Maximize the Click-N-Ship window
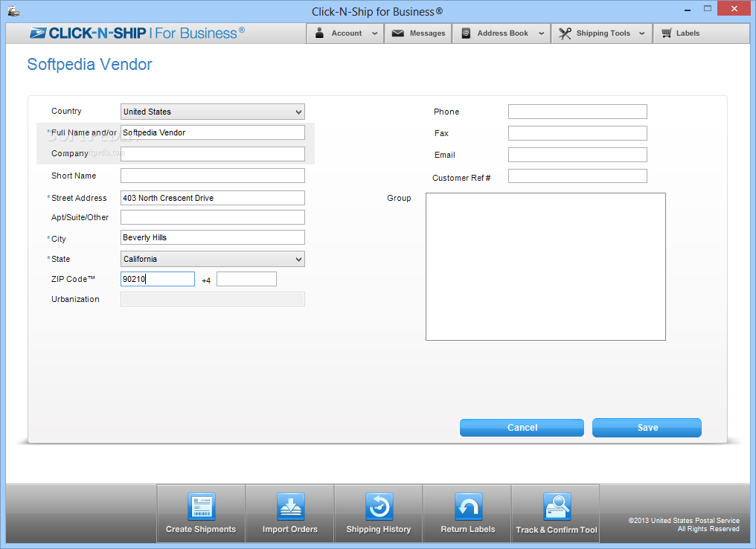The height and width of the screenshot is (549, 756). [708, 9]
